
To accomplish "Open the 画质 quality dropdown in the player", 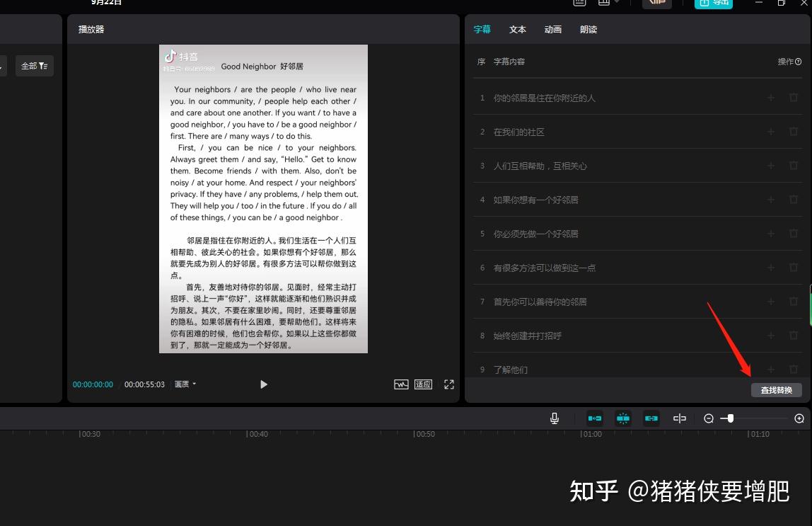I will pos(185,384).
